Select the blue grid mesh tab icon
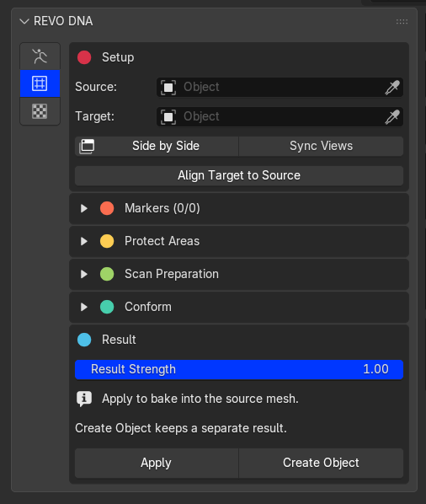 click(x=40, y=83)
